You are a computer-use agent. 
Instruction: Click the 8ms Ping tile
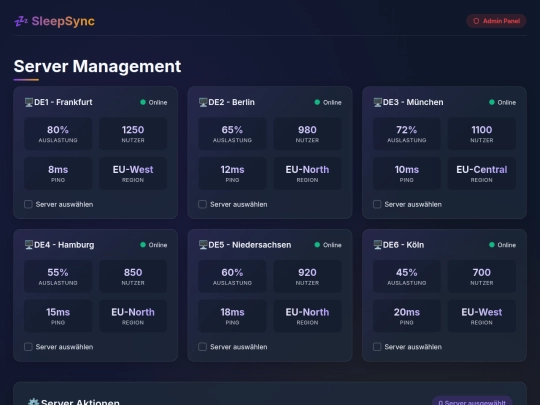(x=58, y=173)
